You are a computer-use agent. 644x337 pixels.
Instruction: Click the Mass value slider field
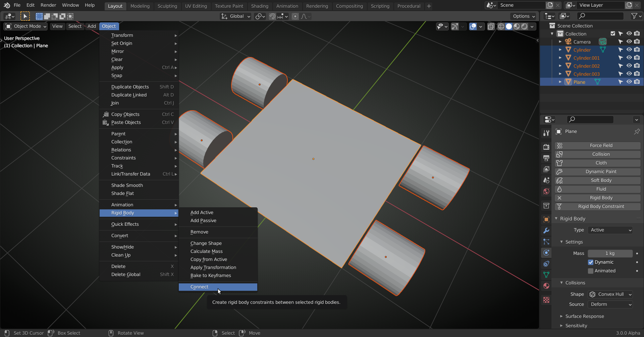610,254
